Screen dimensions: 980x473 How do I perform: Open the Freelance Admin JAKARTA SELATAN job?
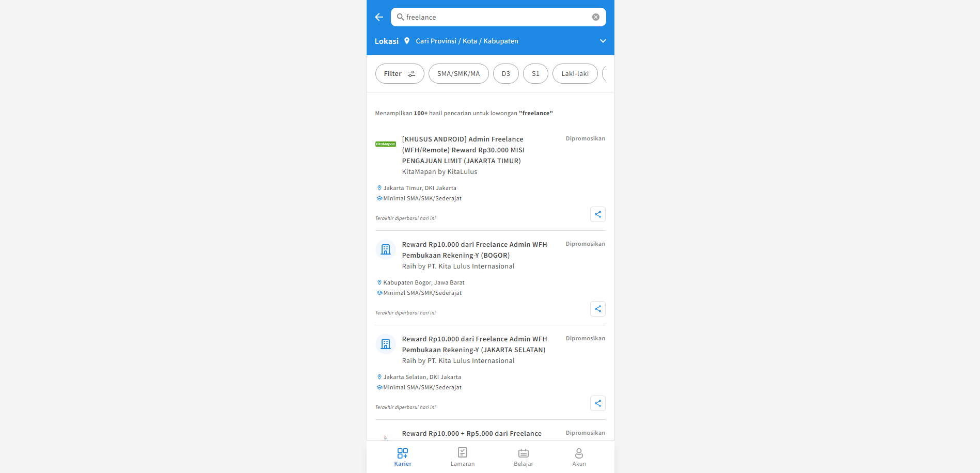pyautogui.click(x=475, y=344)
